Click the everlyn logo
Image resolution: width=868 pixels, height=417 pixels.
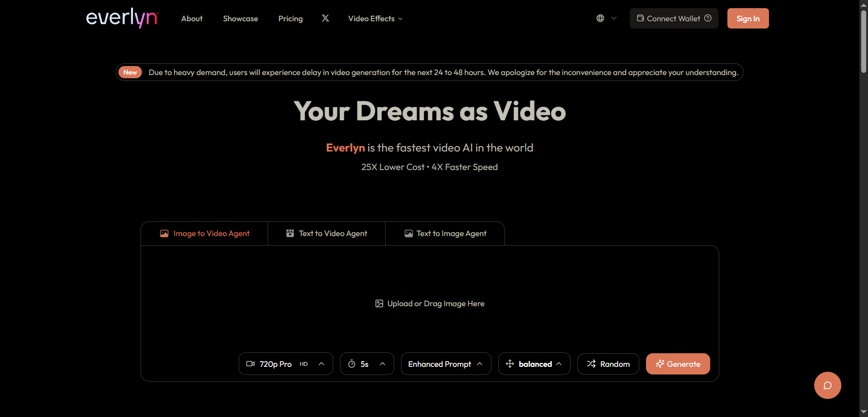click(x=122, y=18)
